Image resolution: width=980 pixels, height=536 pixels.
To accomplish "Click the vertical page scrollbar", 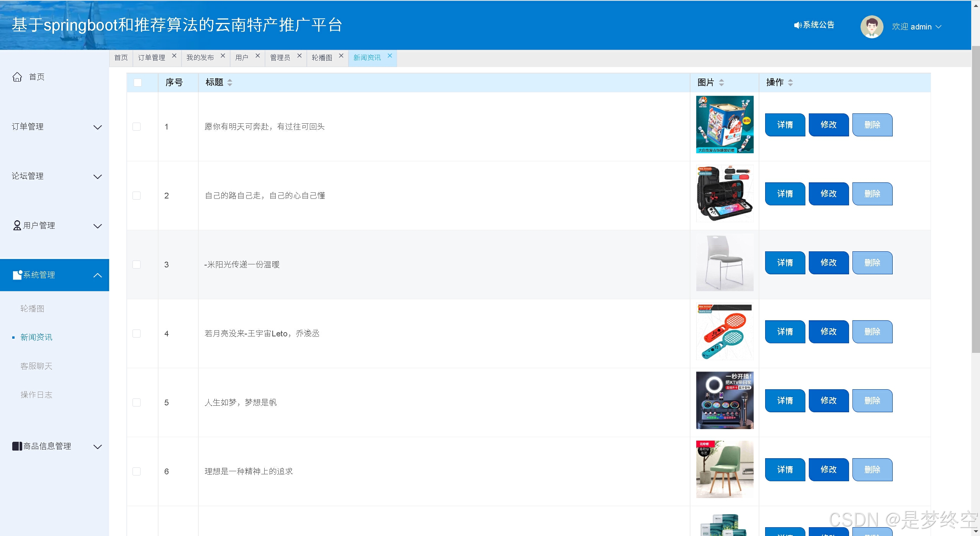I will click(975, 199).
